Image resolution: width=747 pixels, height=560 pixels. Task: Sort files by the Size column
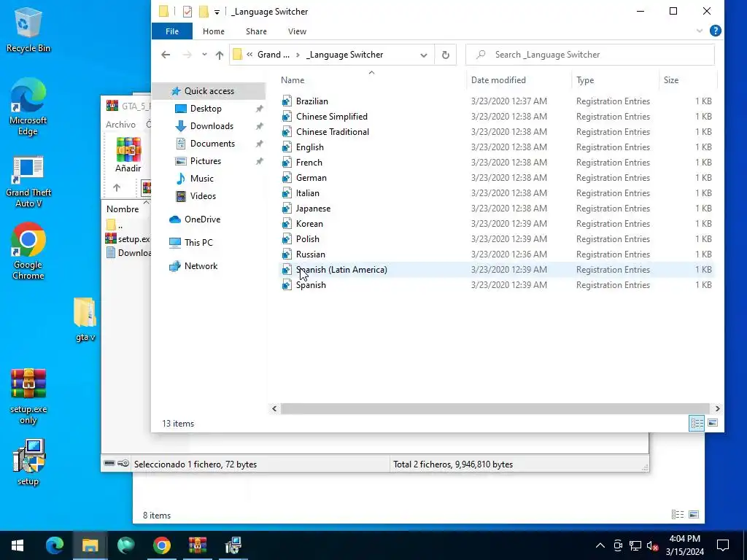[671, 80]
